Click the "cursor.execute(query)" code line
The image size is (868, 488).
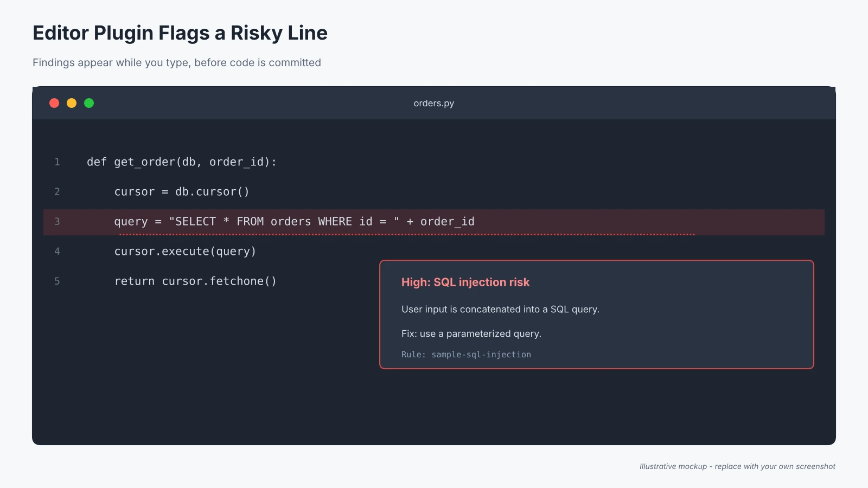[x=185, y=252]
